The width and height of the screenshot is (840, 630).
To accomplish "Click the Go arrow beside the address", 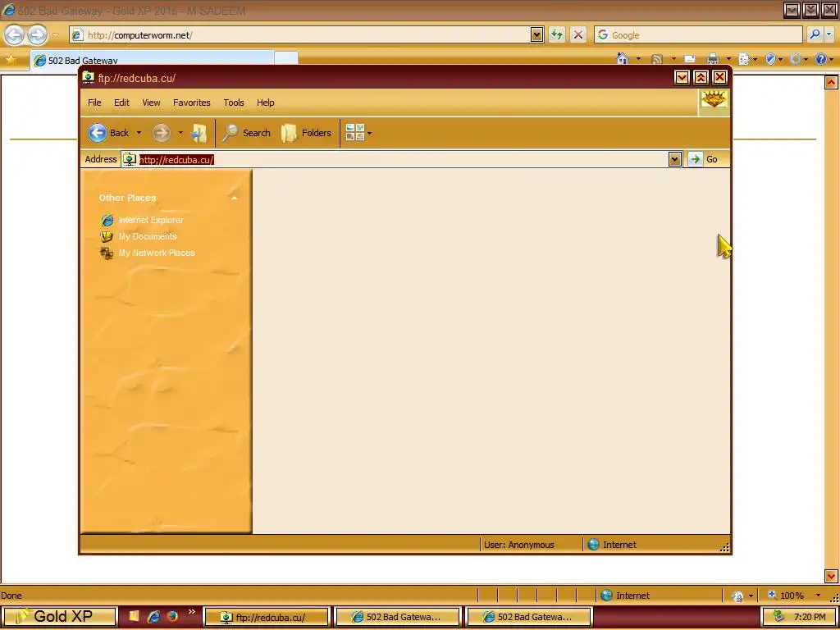I will point(695,159).
